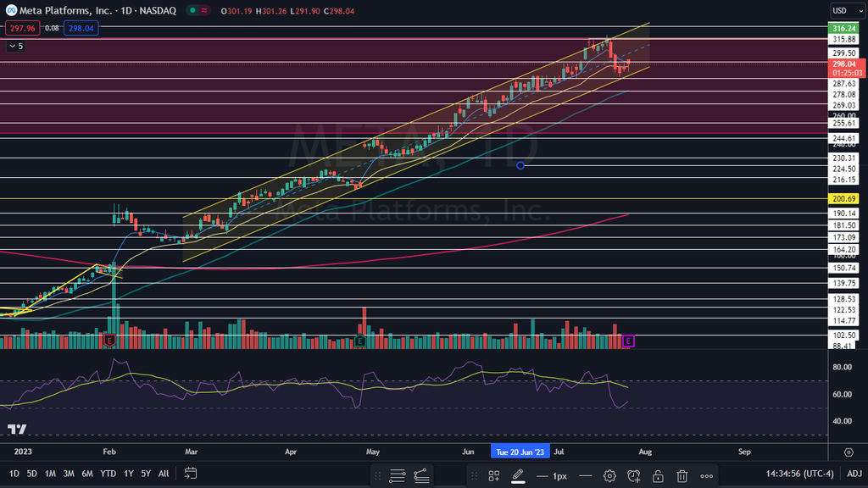
Task: Click the earnings 'E' marker in purple
Action: point(628,341)
